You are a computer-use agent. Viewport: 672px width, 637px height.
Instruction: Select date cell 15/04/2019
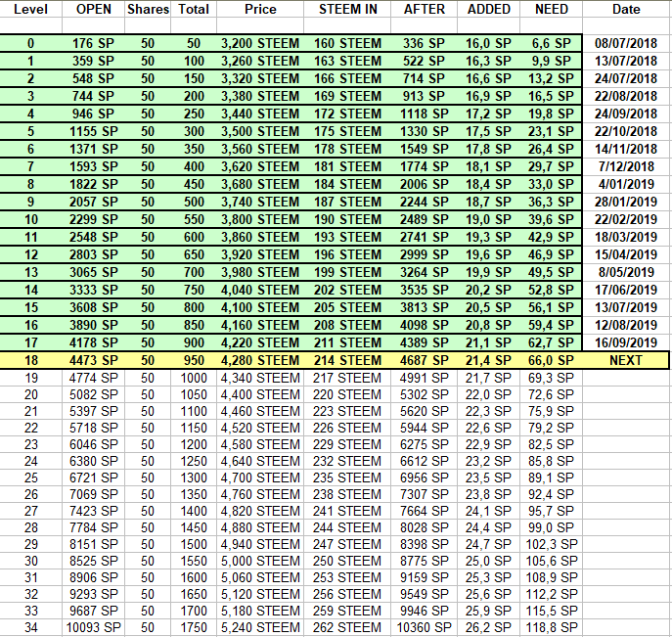tap(626, 254)
